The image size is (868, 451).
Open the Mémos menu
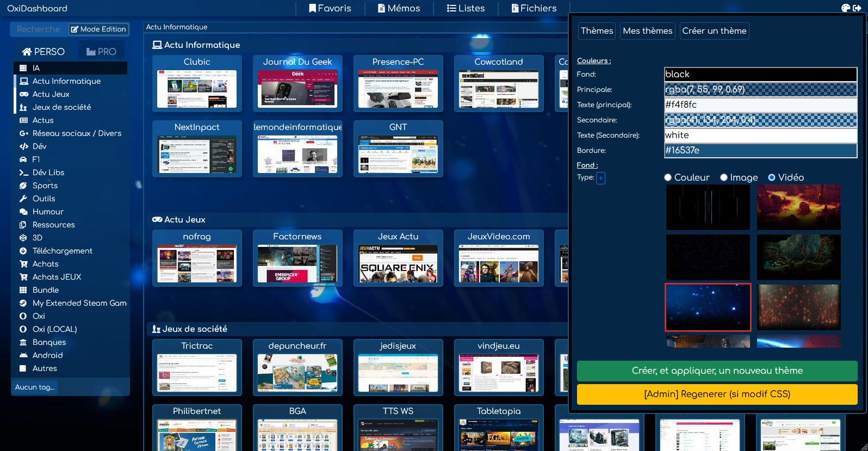[399, 8]
